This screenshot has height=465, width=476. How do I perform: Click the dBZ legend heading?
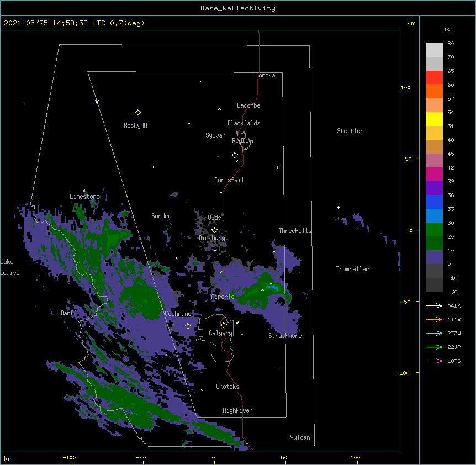pyautogui.click(x=447, y=30)
